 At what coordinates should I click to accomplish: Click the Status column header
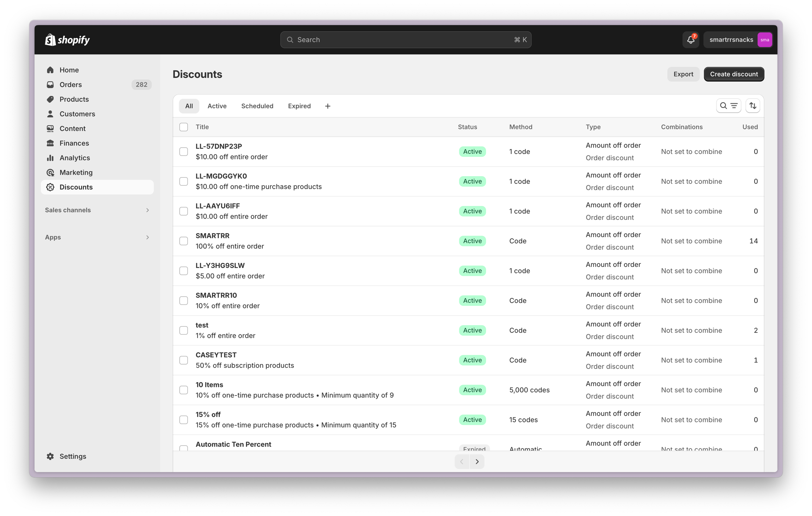coord(467,127)
